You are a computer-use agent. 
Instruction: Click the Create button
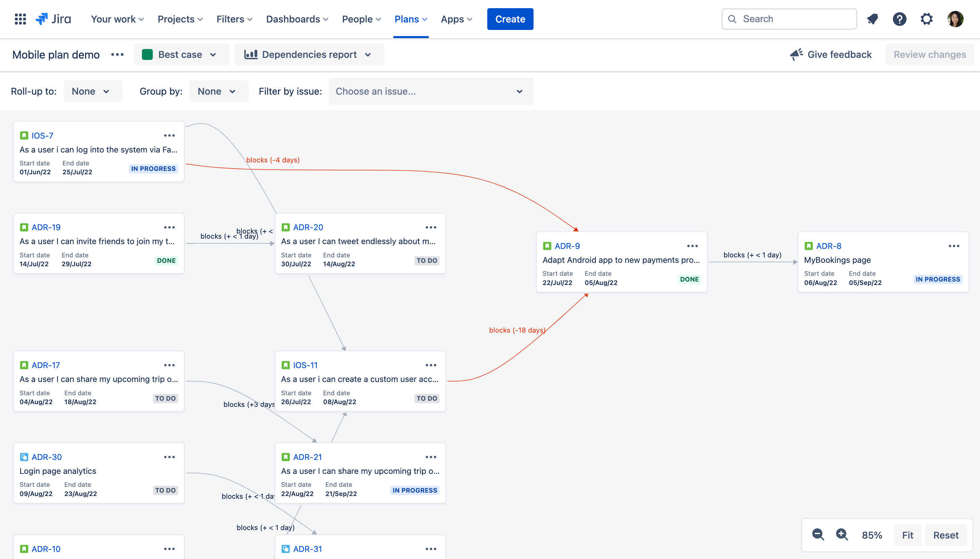tap(510, 19)
